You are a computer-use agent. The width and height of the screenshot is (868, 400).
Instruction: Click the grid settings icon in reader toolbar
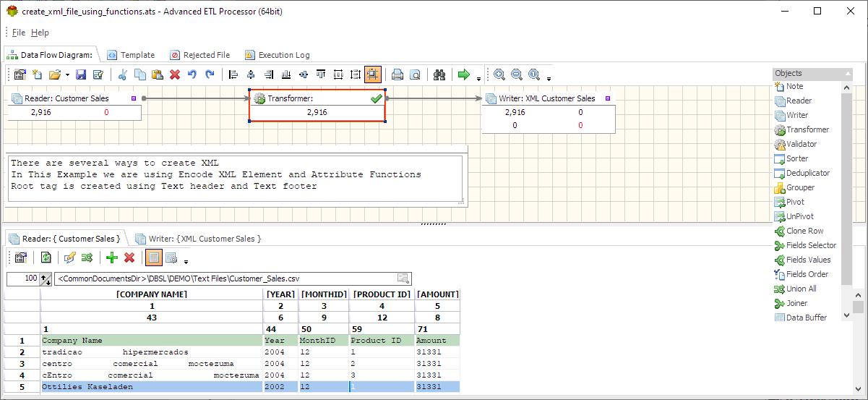pos(171,257)
